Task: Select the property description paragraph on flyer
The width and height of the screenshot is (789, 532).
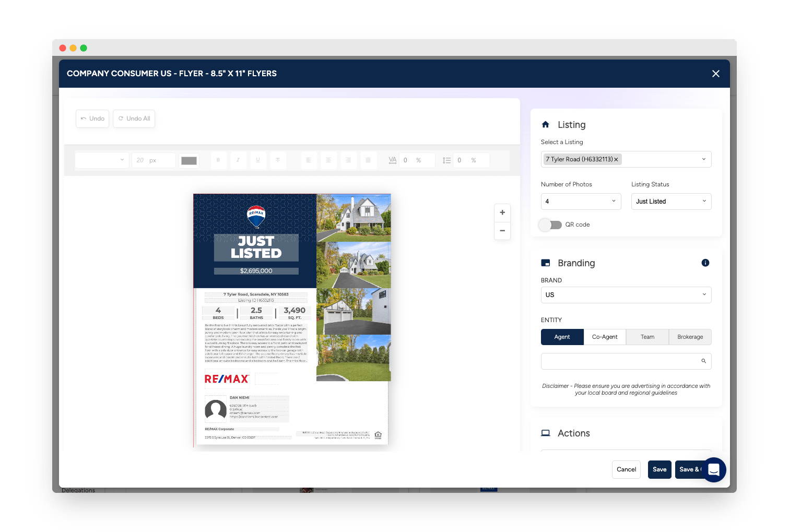Action: [256, 343]
